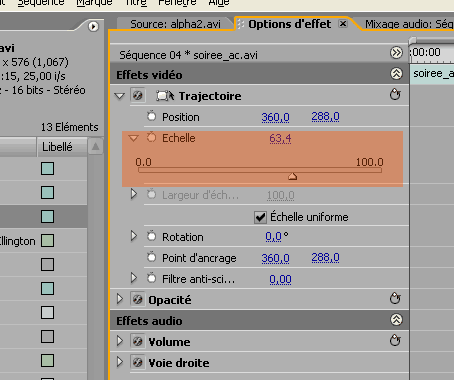
Task: Toggle the Voie droite effect on or off
Action: [x=138, y=362]
